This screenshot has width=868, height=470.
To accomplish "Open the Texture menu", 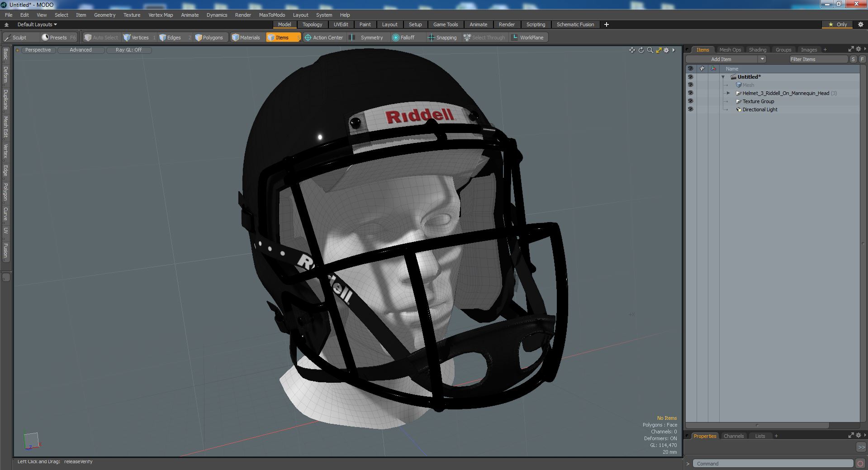I will pos(132,15).
